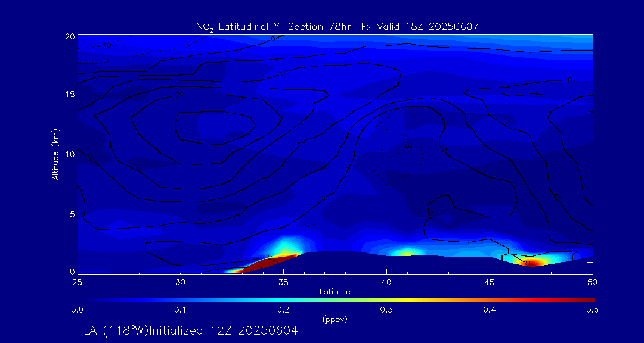This screenshot has height=343, width=644.
Task: Click the 0.2 colorbar label
Action: [x=283, y=310]
